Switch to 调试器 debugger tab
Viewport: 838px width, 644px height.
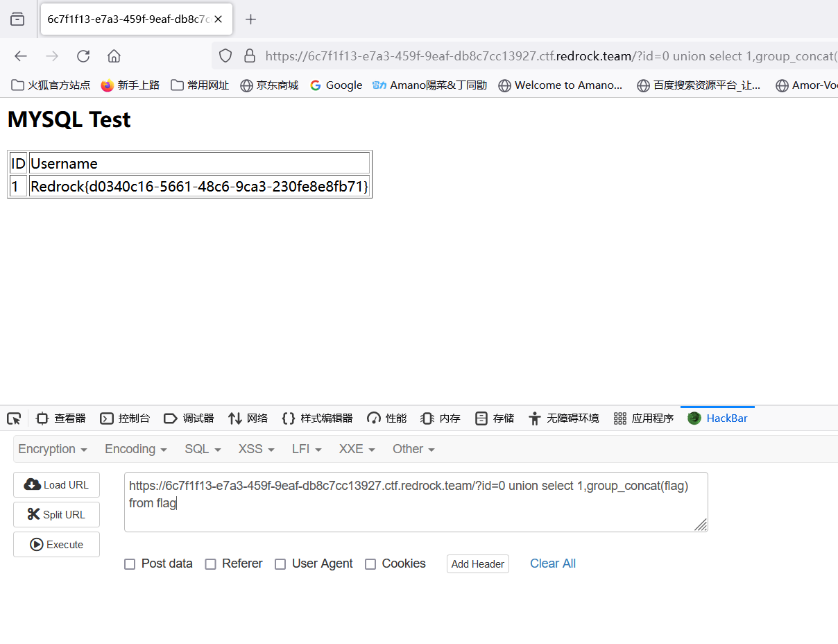(x=189, y=418)
